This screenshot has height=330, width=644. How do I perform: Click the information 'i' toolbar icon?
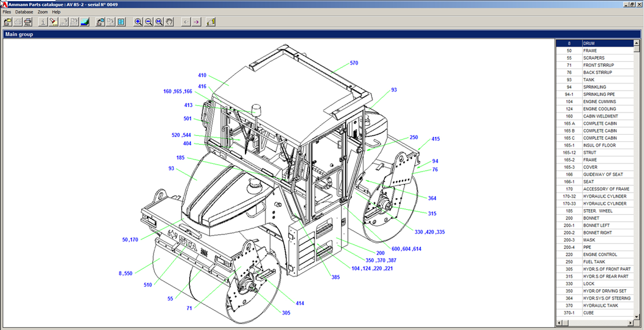[43, 22]
